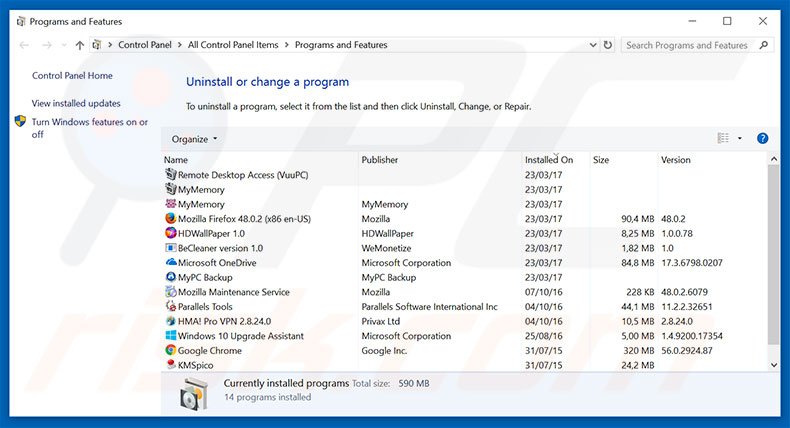Viewport: 790px width, 428px height.
Task: Select the Remote Desktop Access (VuuPC) entry
Action: [243, 175]
